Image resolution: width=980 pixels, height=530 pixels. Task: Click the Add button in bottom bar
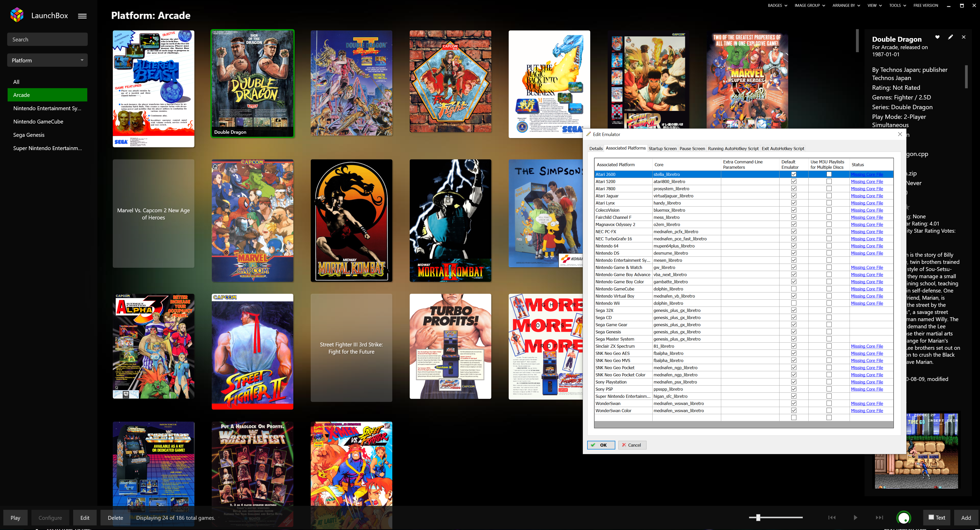(966, 517)
